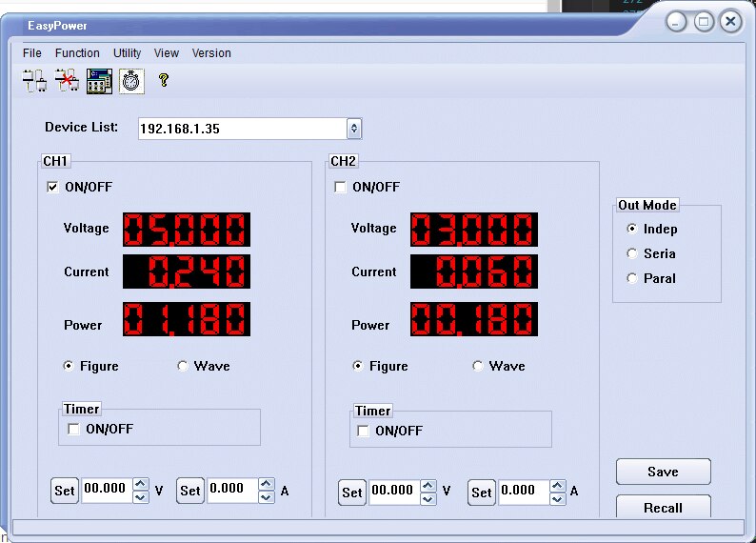Click the Device List field showing 192.168.1.35

[x=243, y=129]
